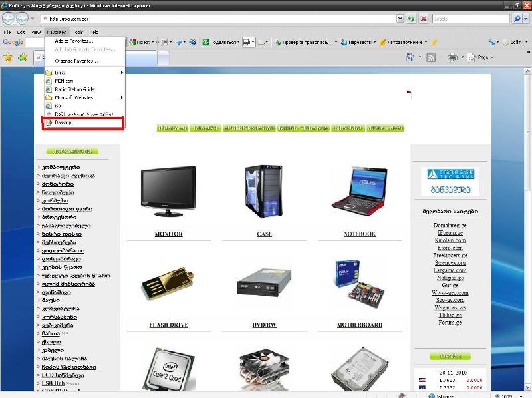Screen dimensions: 532x398
Task: Click the Google toolbar globe icon
Action: [x=192, y=42]
